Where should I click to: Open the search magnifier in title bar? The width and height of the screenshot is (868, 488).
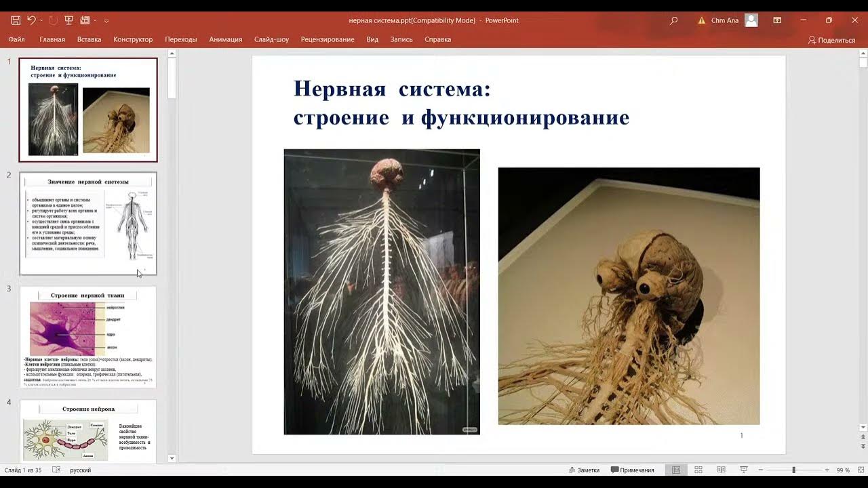coord(673,20)
